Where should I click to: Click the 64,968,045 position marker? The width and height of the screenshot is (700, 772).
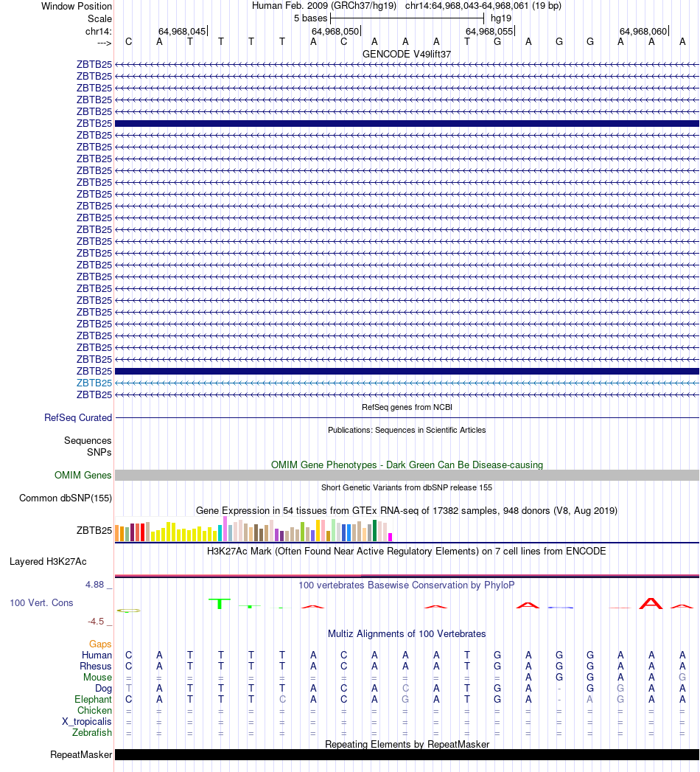click(x=182, y=32)
